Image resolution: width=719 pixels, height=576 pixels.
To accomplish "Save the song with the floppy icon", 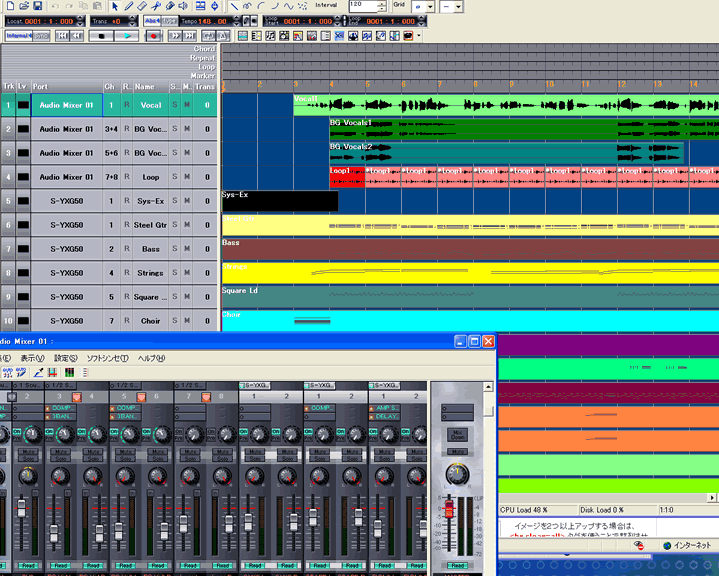I will tap(38, 6).
